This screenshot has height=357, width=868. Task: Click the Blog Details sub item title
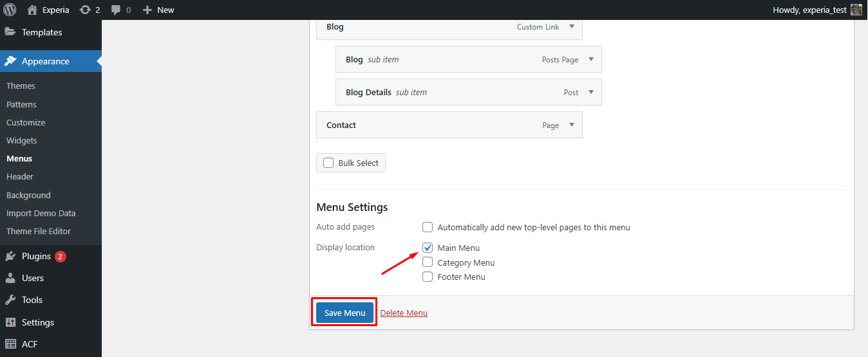click(368, 92)
